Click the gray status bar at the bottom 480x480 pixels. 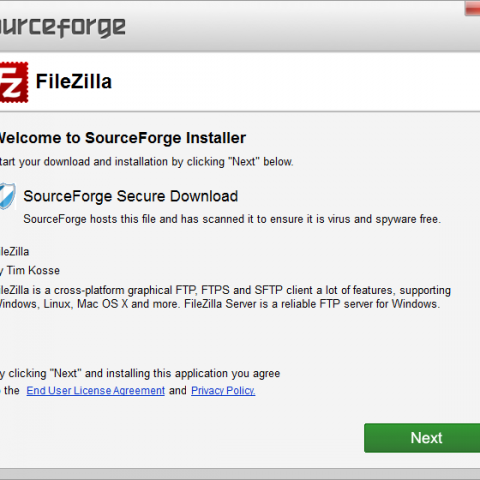pos(240,474)
